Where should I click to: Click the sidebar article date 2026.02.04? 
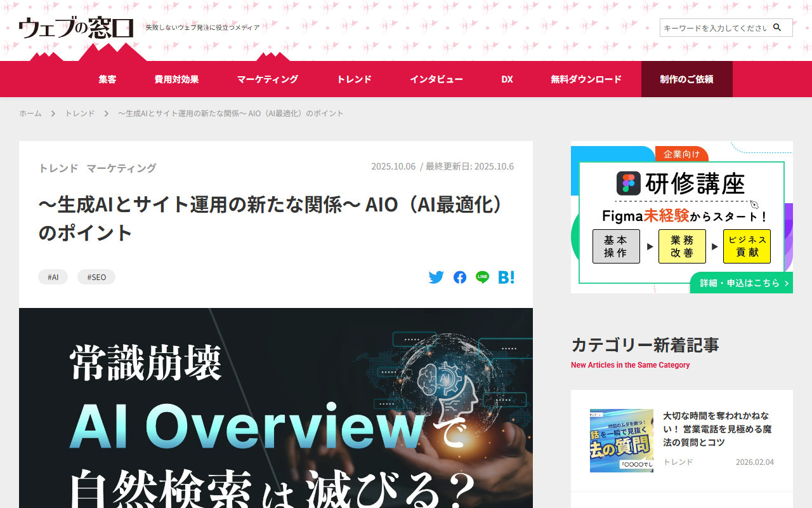[755, 462]
